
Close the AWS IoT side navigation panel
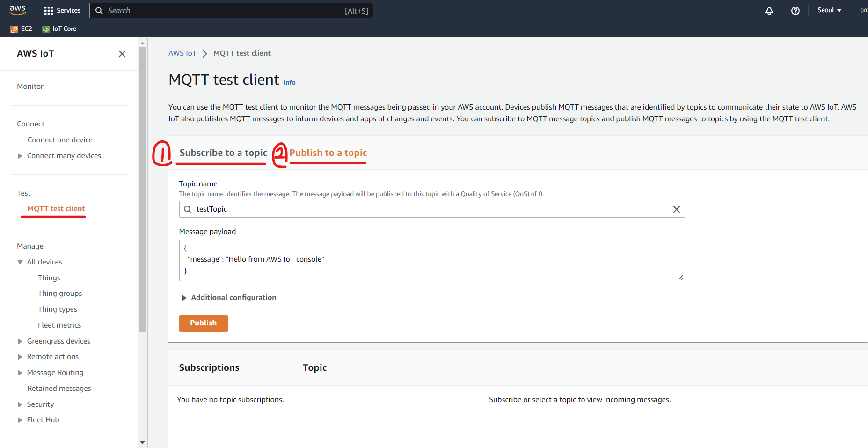coord(122,54)
